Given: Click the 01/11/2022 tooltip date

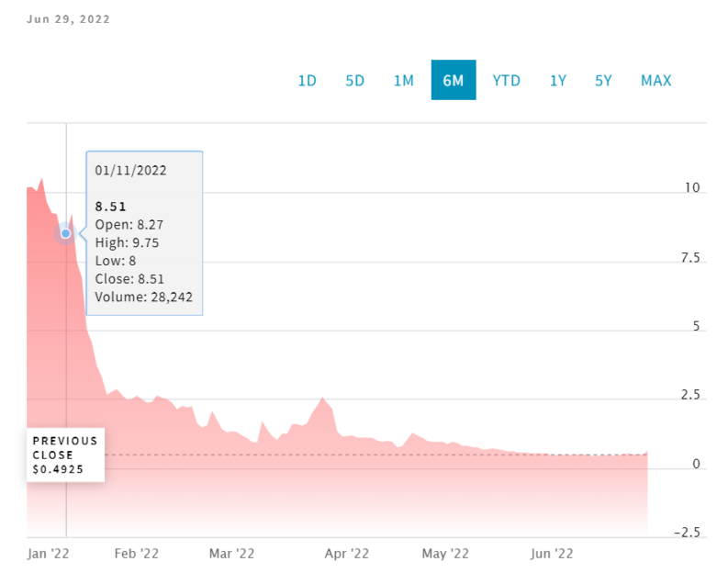Looking at the screenshot, I should pyautogui.click(x=130, y=171).
